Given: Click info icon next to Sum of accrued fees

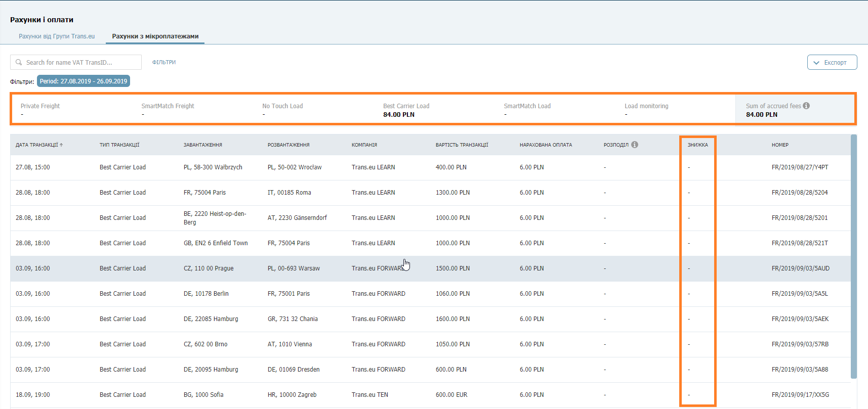Looking at the screenshot, I should coord(806,106).
